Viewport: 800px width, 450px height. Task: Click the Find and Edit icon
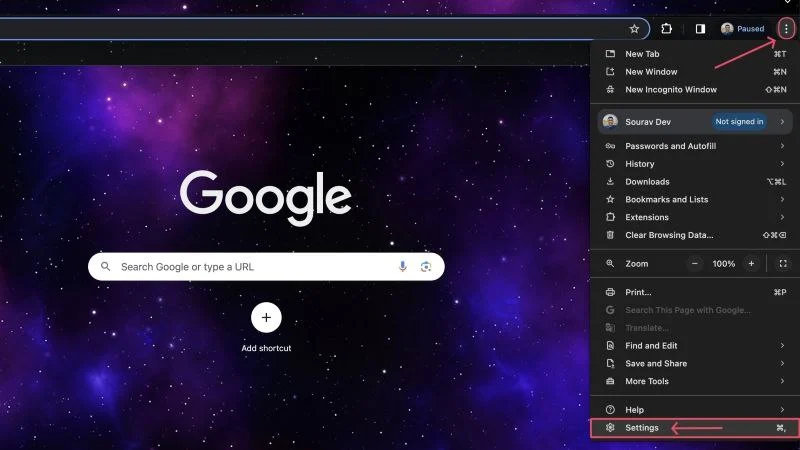pos(610,345)
